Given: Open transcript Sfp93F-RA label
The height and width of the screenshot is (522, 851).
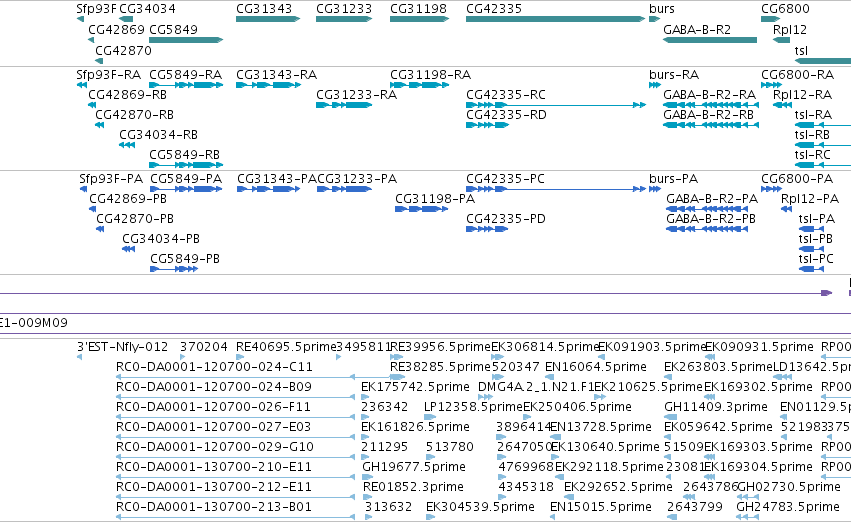Looking at the screenshot, I should click(109, 74).
